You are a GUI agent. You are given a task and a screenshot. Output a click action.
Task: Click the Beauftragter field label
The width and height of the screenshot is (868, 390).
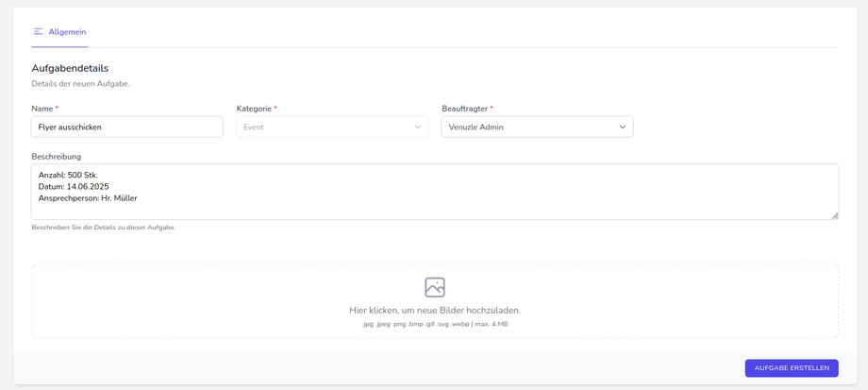click(x=464, y=109)
